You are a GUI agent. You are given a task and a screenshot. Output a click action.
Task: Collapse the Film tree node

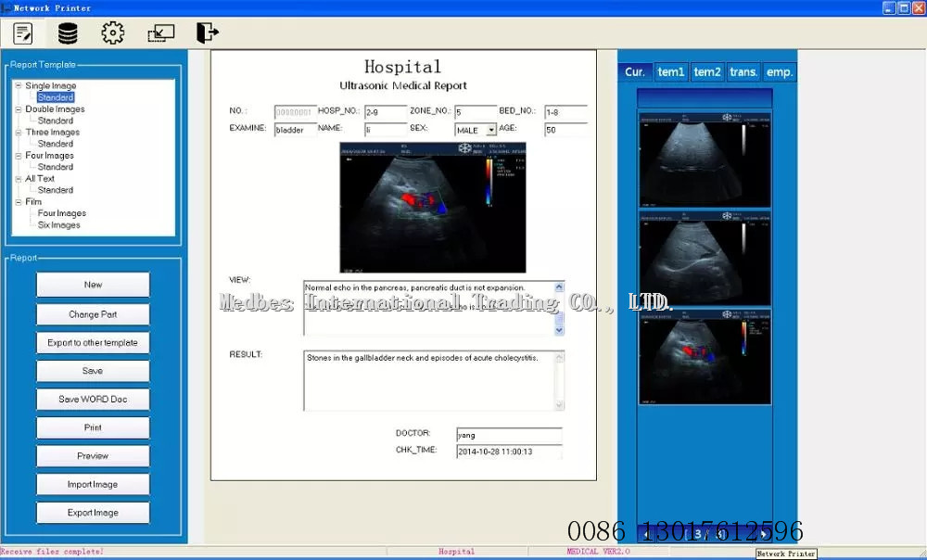click(x=19, y=201)
